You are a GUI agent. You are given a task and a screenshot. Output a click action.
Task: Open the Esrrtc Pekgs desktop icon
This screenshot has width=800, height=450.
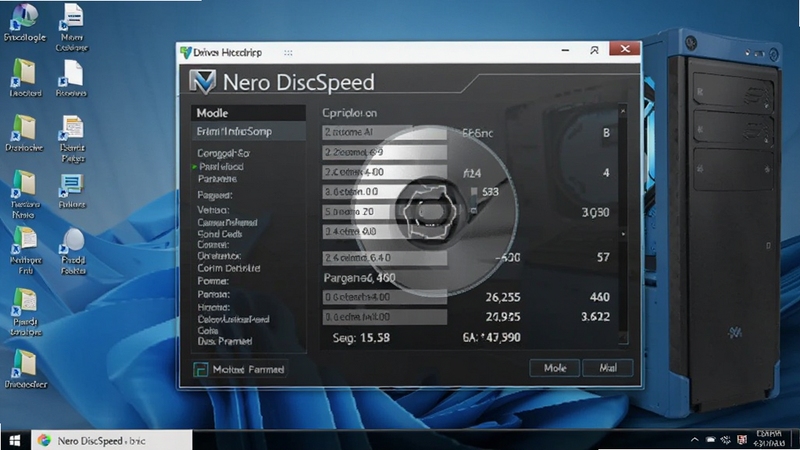(72, 139)
